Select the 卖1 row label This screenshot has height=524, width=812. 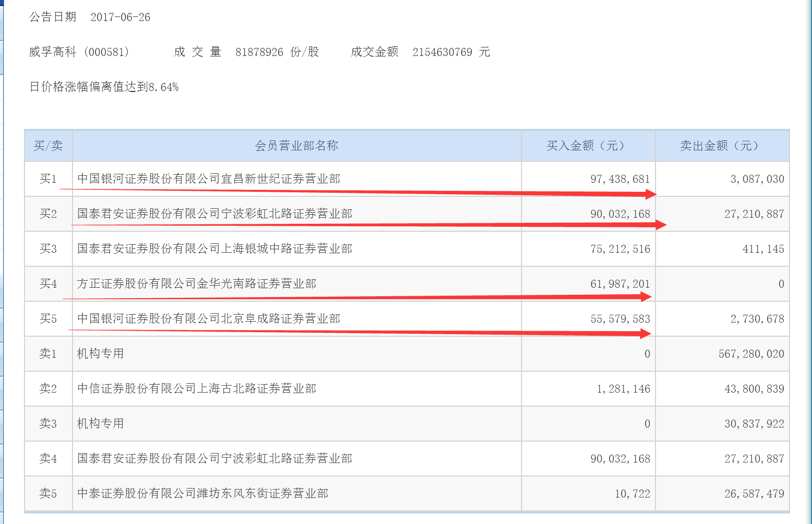tap(48, 354)
